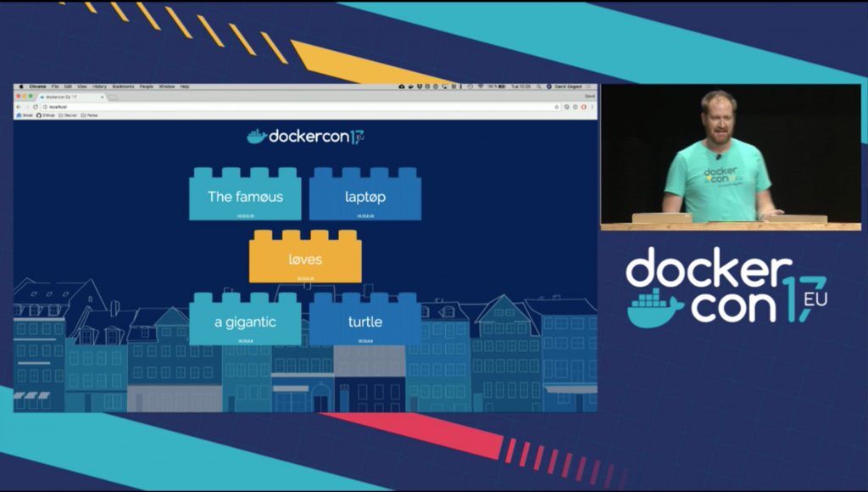
Task: Reload the localhost page
Action: pos(36,107)
